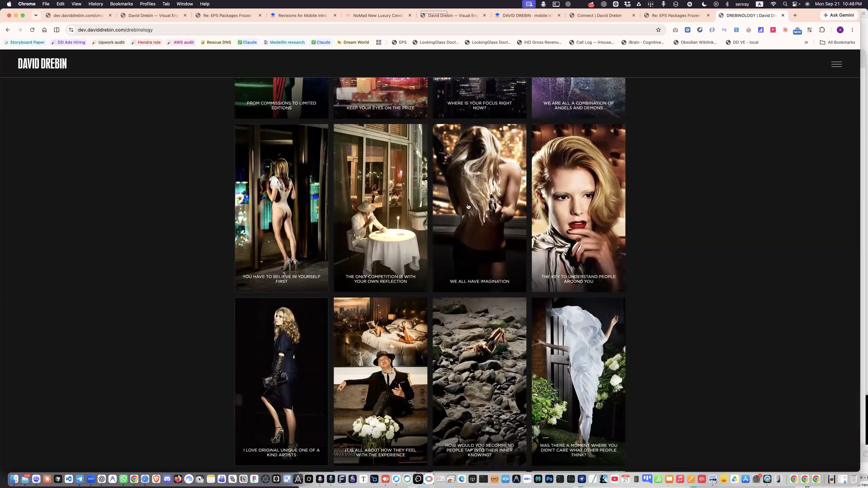Switch to Revisions for Mobile Intro tab
This screenshot has width=868, height=488.
pos(303,15)
